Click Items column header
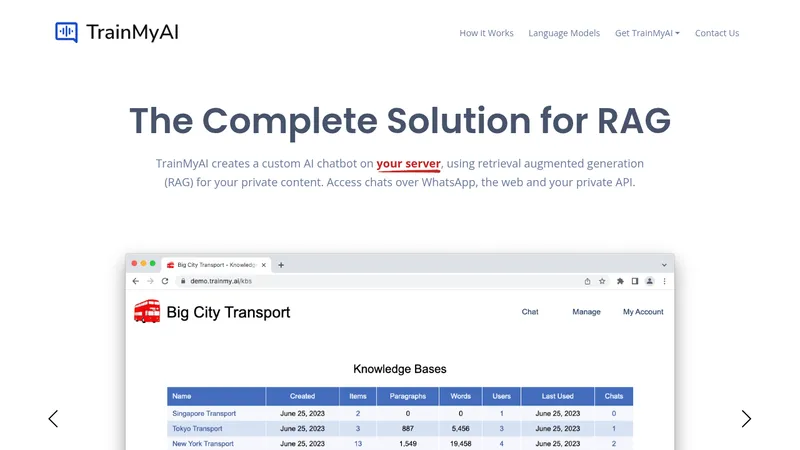 pyautogui.click(x=358, y=396)
